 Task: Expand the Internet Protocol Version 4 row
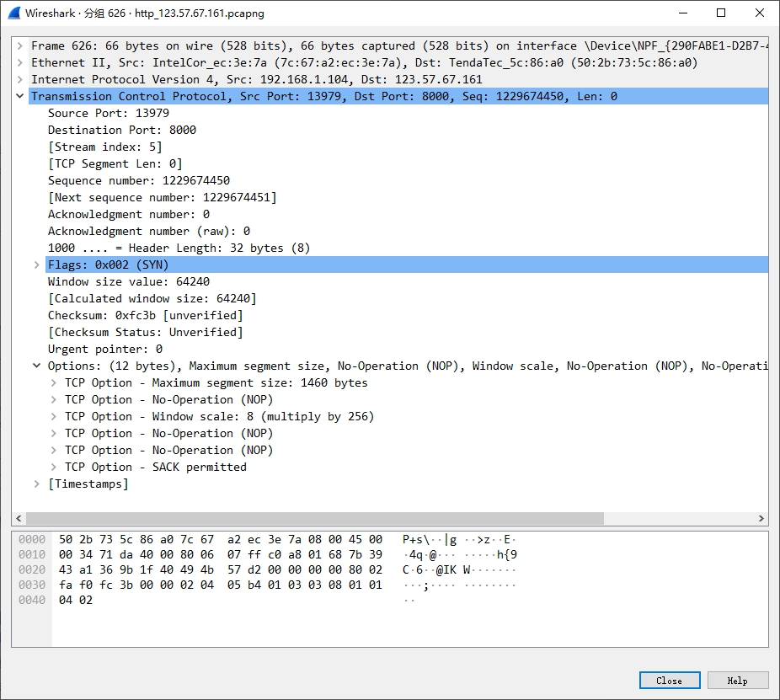coord(20,80)
